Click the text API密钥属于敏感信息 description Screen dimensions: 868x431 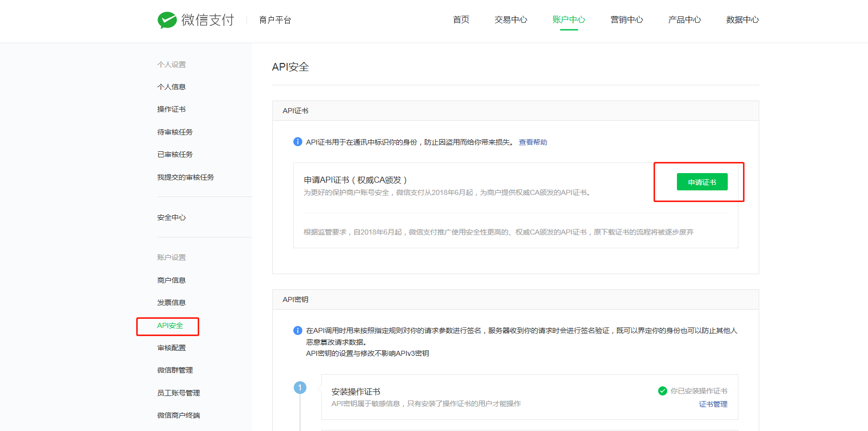click(426, 404)
